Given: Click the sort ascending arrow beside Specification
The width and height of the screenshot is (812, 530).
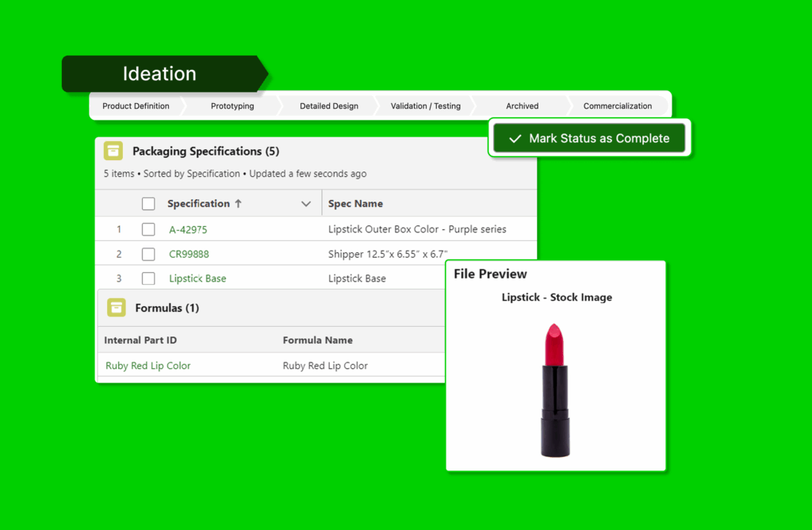Looking at the screenshot, I should [238, 204].
